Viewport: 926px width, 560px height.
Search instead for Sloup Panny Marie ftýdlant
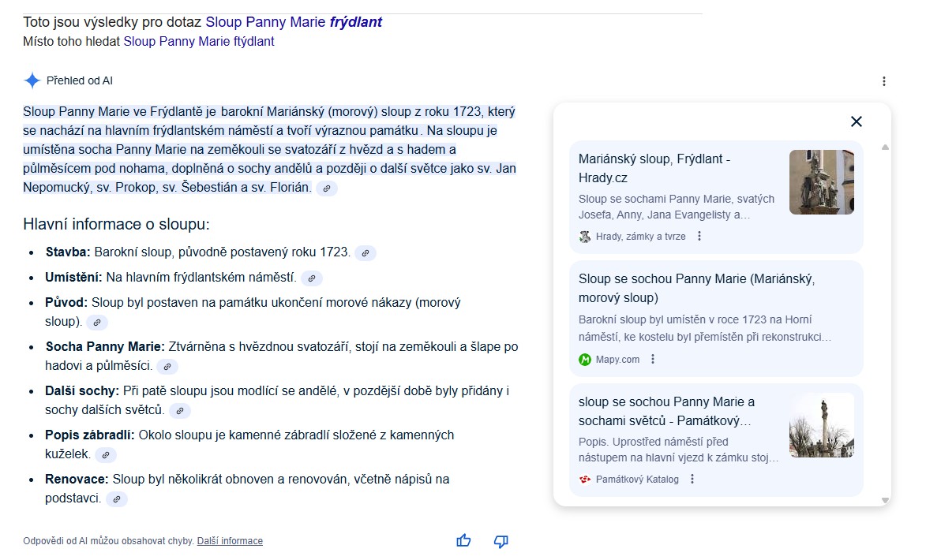click(199, 41)
